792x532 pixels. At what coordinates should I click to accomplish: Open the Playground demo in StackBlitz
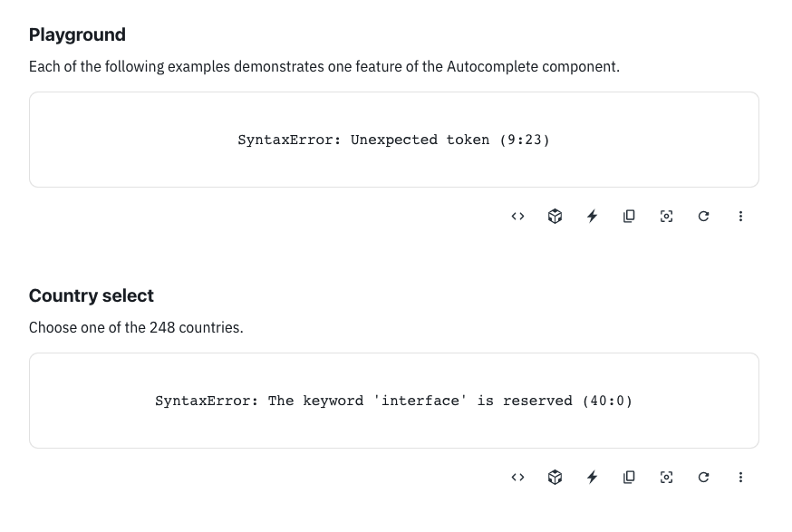[592, 217]
